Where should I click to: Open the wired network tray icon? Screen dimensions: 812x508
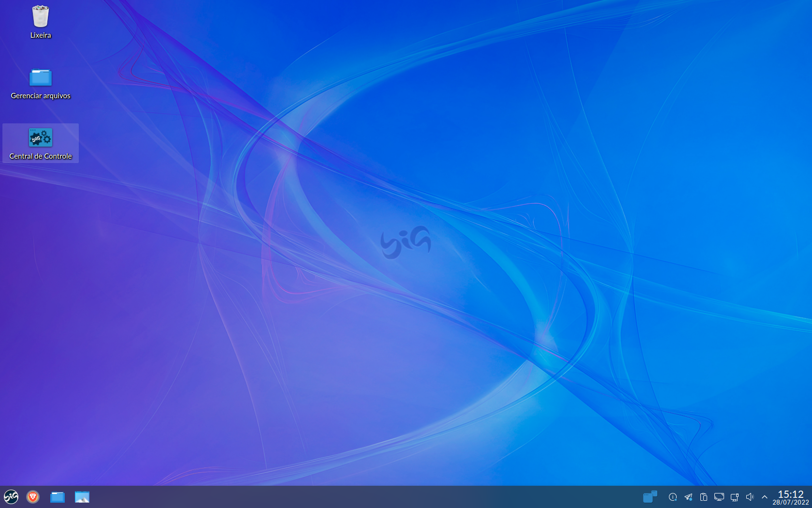[735, 497]
